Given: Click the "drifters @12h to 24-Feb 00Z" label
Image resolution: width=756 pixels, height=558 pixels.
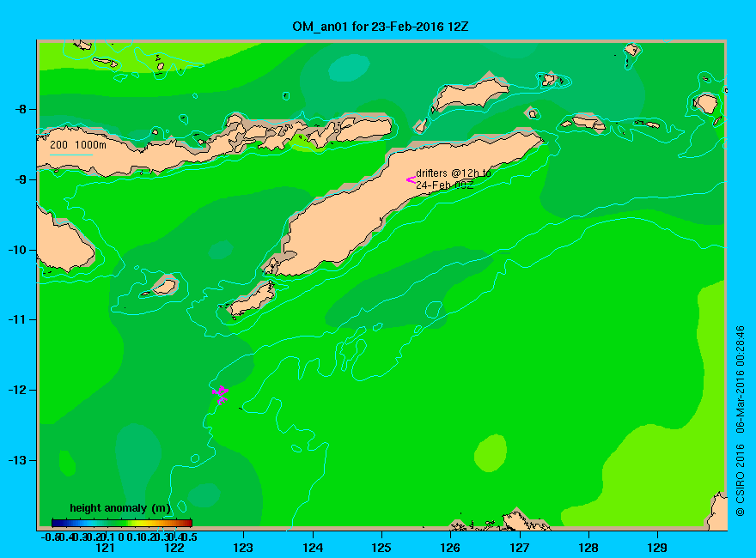Looking at the screenshot, I should pyautogui.click(x=453, y=179).
